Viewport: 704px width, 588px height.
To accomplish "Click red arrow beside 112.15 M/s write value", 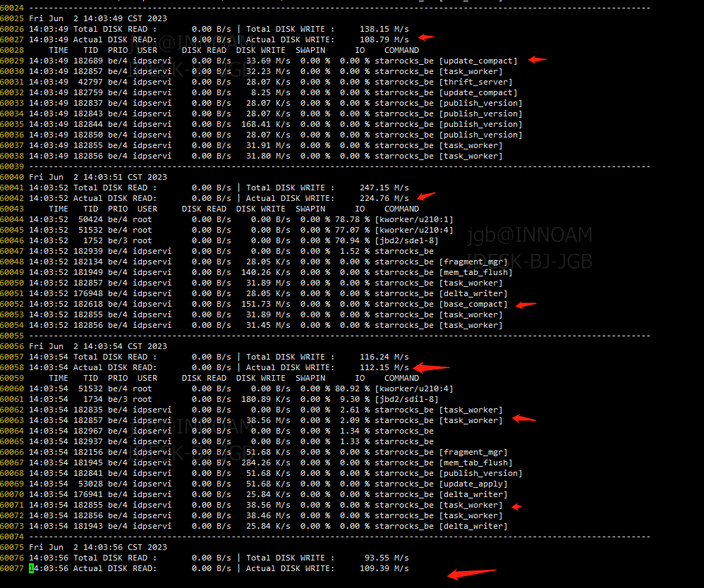I will point(431,367).
